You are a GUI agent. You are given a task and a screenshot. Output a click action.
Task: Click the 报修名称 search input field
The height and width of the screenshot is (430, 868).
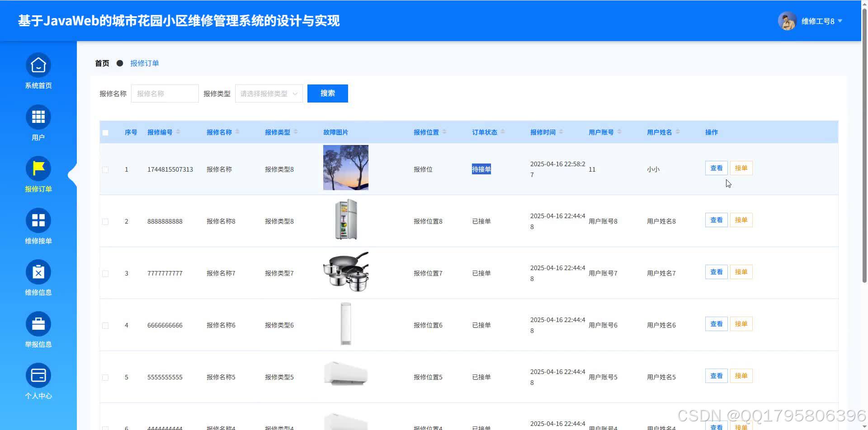tap(165, 93)
